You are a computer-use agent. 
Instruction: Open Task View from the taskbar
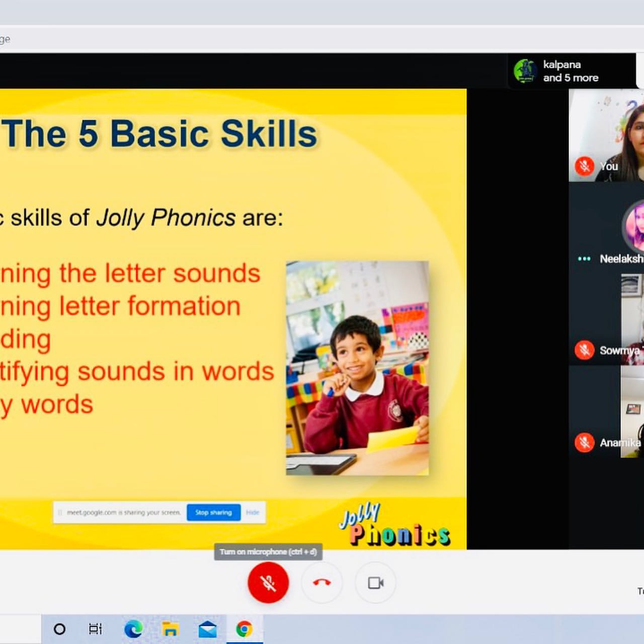[95, 629]
